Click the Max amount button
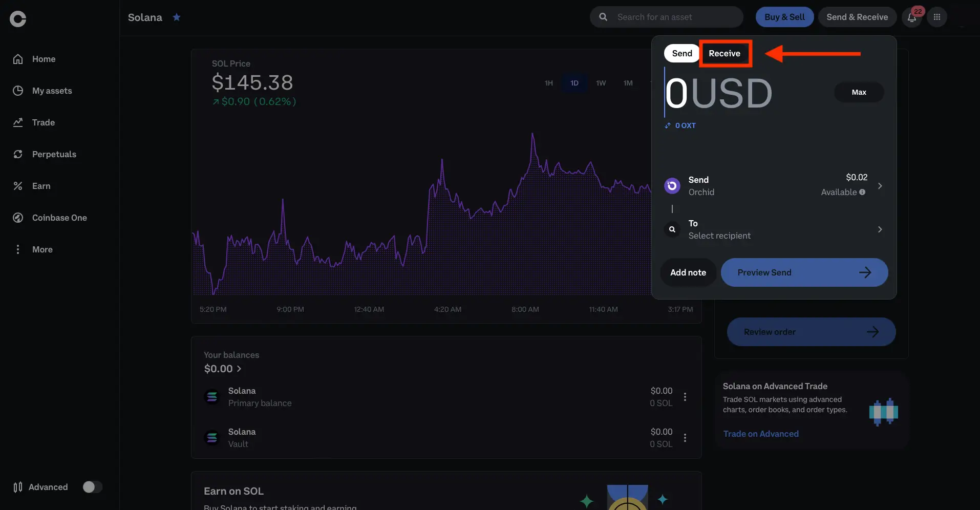This screenshot has width=980, height=510. [x=859, y=92]
